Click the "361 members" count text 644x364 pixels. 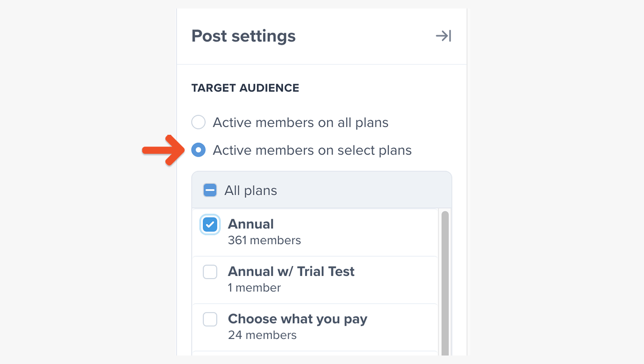[x=264, y=240]
